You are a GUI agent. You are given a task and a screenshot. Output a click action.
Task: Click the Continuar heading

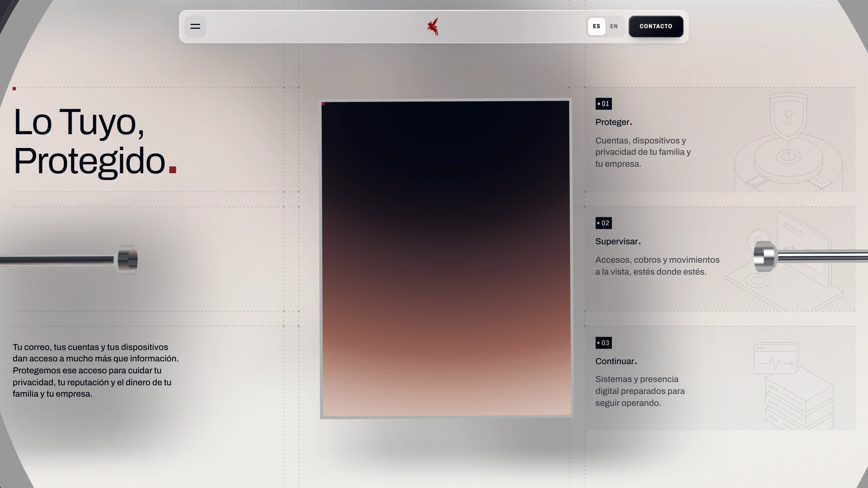click(616, 361)
